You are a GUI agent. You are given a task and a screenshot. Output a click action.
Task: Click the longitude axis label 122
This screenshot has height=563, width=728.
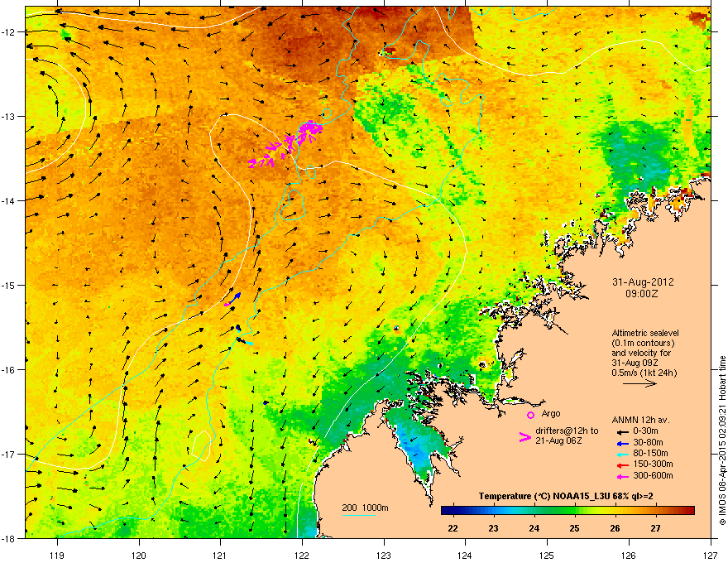pyautogui.click(x=302, y=555)
